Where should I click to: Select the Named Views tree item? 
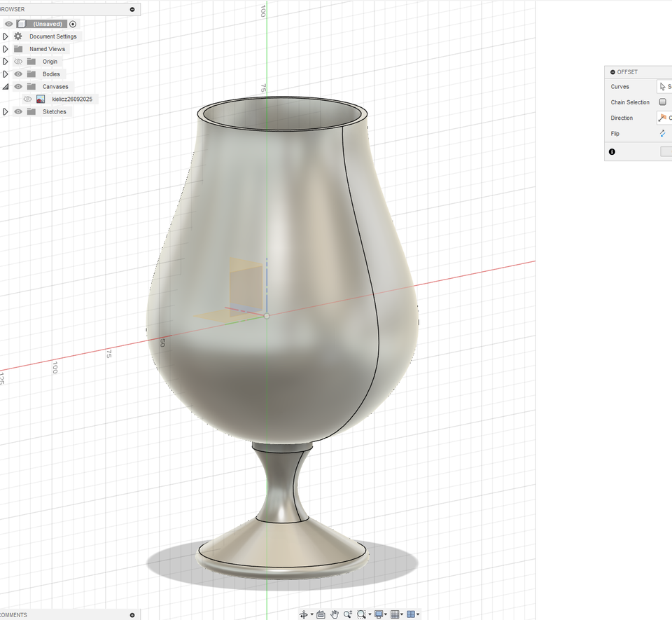click(47, 49)
